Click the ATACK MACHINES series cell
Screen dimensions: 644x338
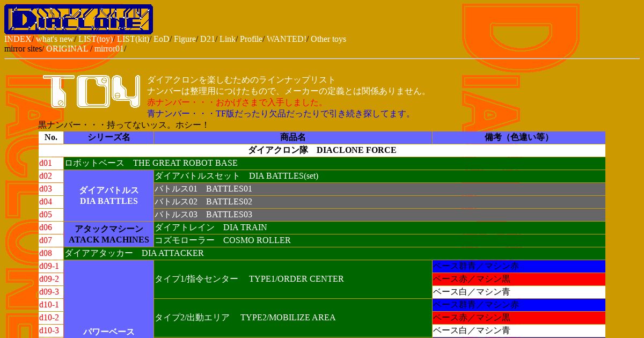click(x=109, y=234)
